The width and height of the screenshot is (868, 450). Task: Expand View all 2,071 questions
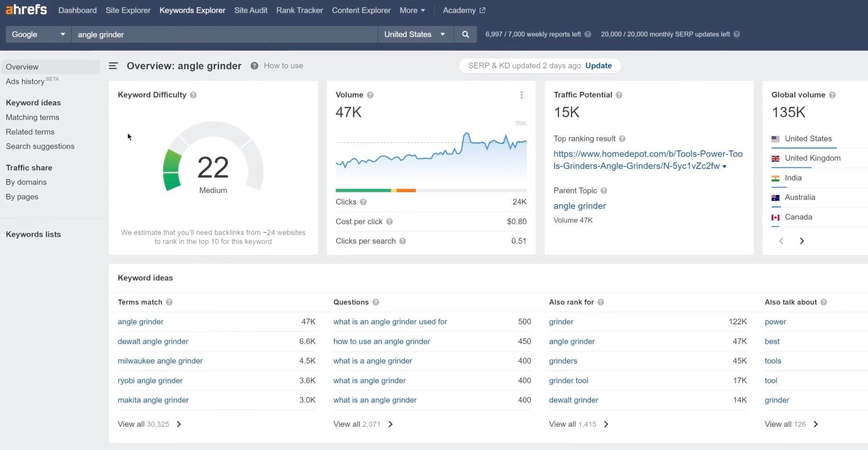click(363, 424)
